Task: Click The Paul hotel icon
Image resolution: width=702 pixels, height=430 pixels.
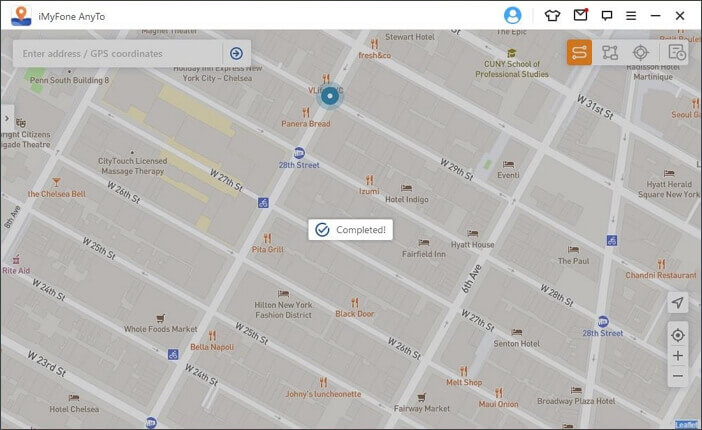Action: click(573, 249)
